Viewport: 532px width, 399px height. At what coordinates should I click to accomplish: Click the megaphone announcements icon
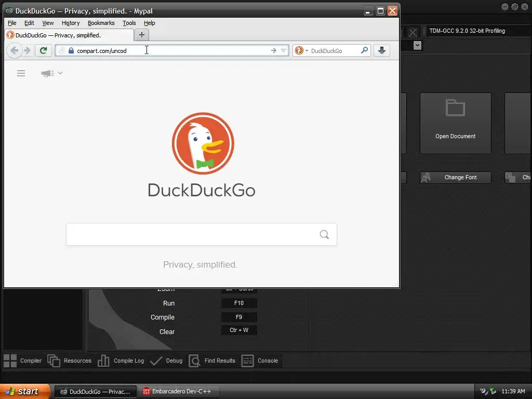[47, 73]
